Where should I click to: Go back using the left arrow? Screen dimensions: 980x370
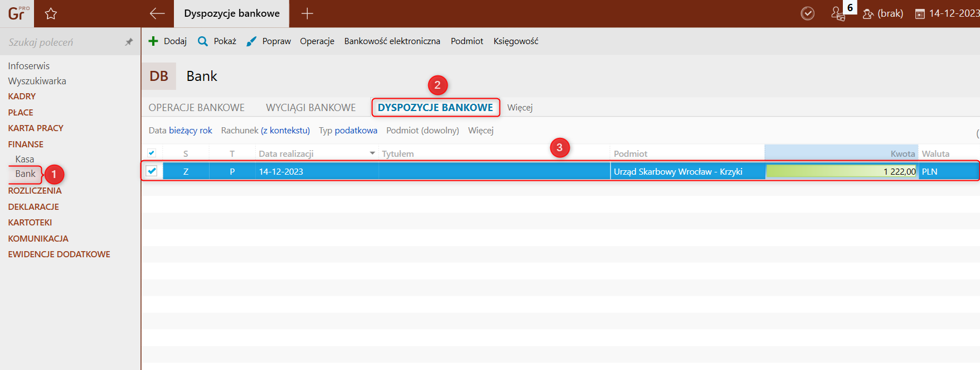(157, 13)
